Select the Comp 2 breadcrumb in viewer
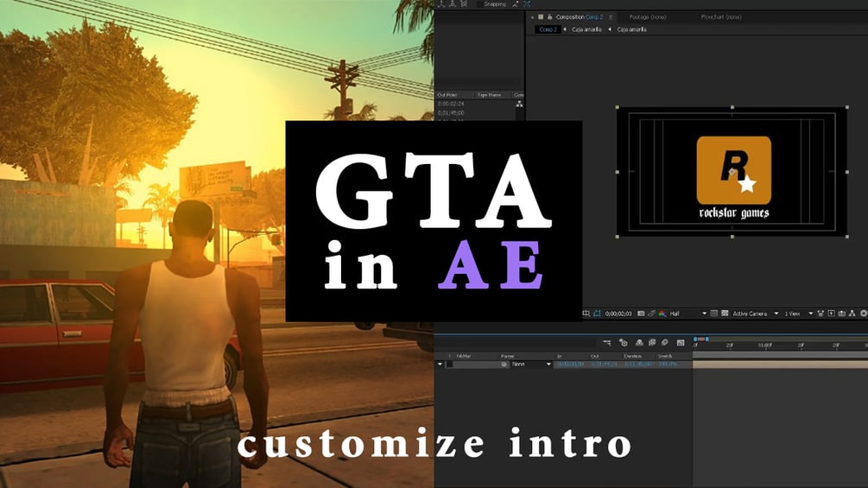The image size is (868, 488). 548,29
